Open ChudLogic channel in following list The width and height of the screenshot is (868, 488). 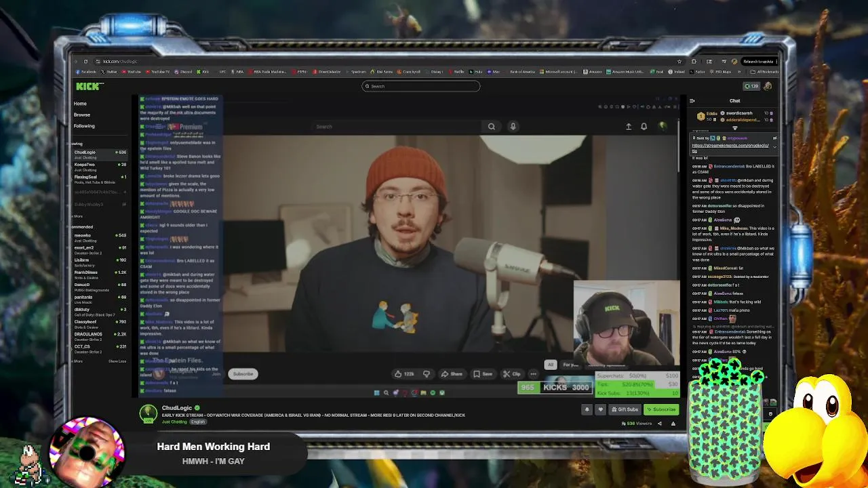[100, 155]
